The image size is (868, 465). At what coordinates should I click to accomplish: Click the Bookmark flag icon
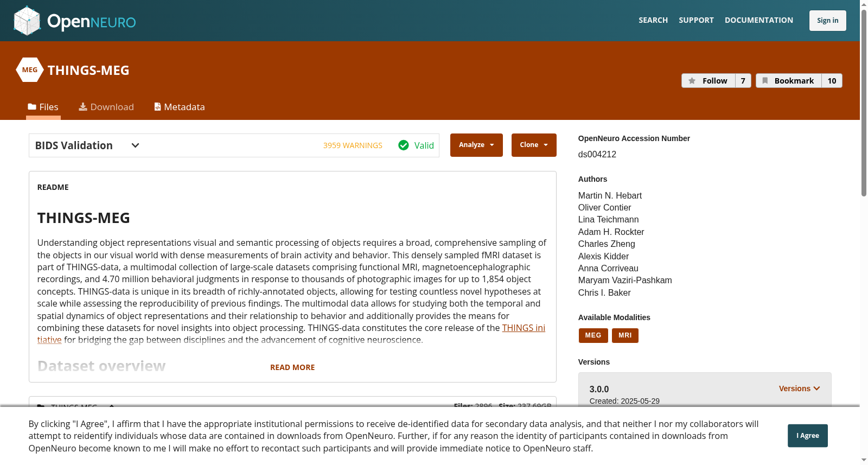(x=765, y=81)
